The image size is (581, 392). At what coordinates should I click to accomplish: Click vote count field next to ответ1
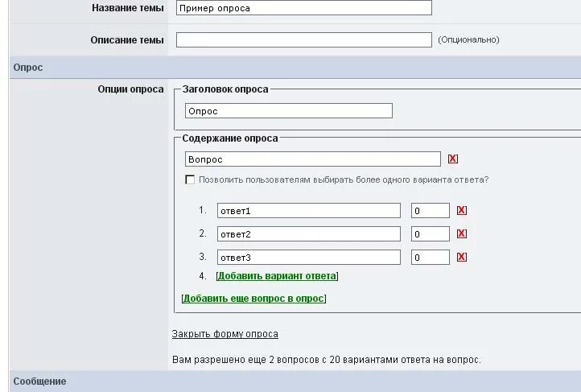(x=431, y=210)
